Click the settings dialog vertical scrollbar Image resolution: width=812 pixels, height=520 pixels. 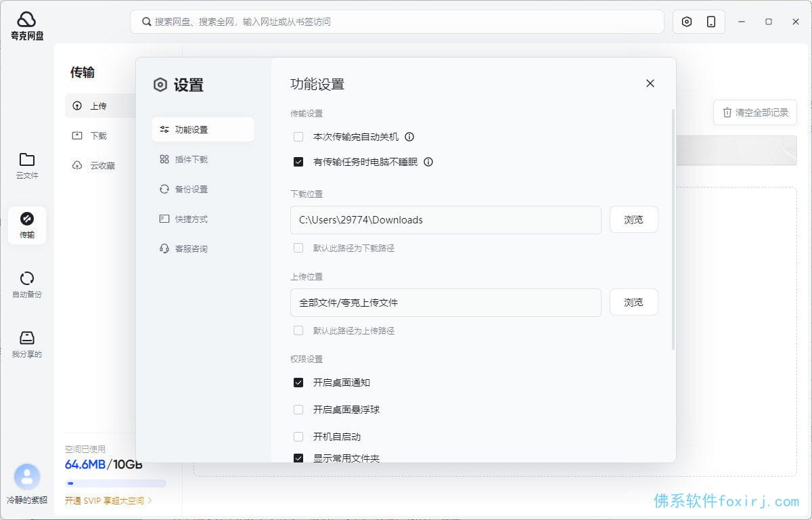pos(673,229)
